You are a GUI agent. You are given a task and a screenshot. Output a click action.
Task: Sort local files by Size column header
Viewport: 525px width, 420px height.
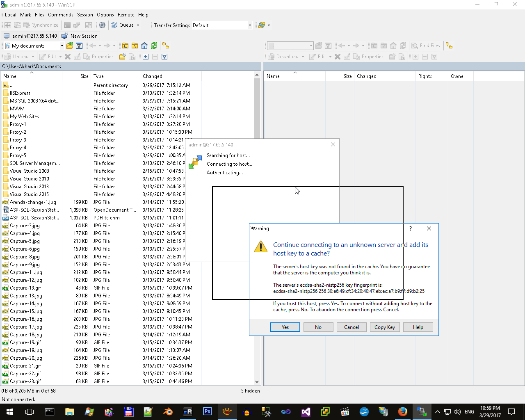point(77,76)
